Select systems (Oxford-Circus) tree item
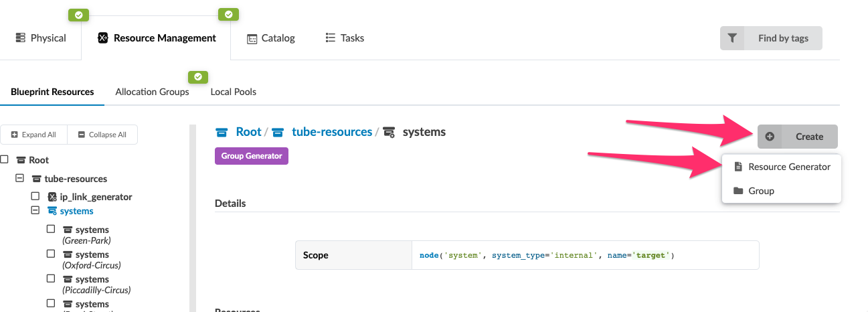868x312 pixels. [92, 259]
